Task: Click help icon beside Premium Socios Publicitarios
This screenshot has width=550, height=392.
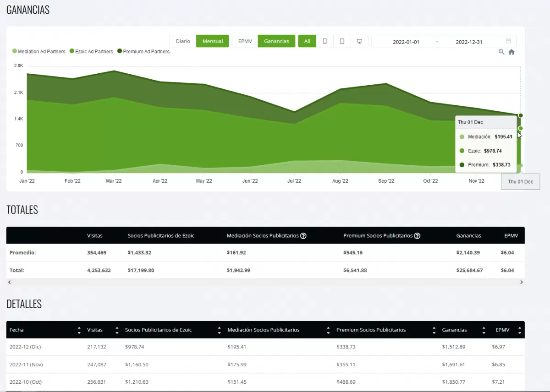Action: point(417,236)
